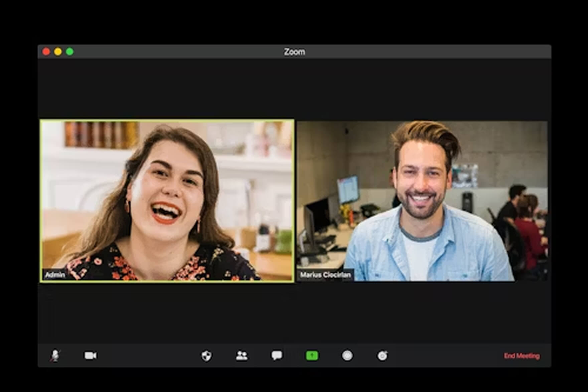The image size is (588, 392).
Task: Start recording with the Record icon
Action: [x=347, y=356]
